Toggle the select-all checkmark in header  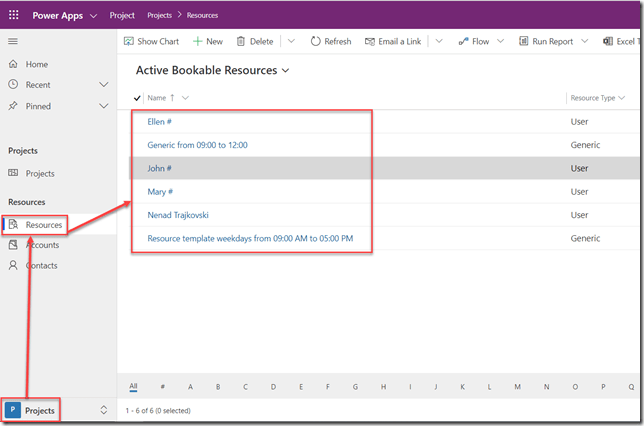[x=137, y=98]
